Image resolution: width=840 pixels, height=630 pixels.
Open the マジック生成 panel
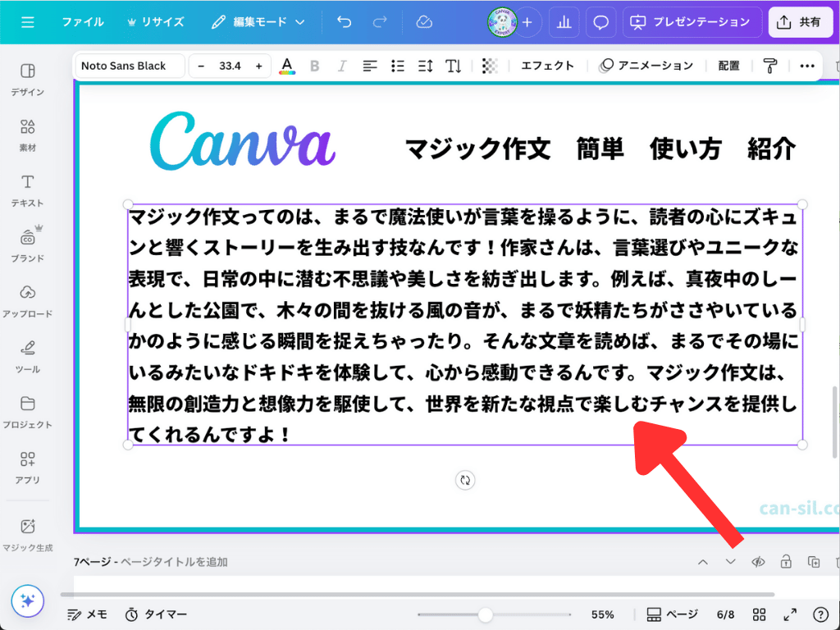[27, 535]
